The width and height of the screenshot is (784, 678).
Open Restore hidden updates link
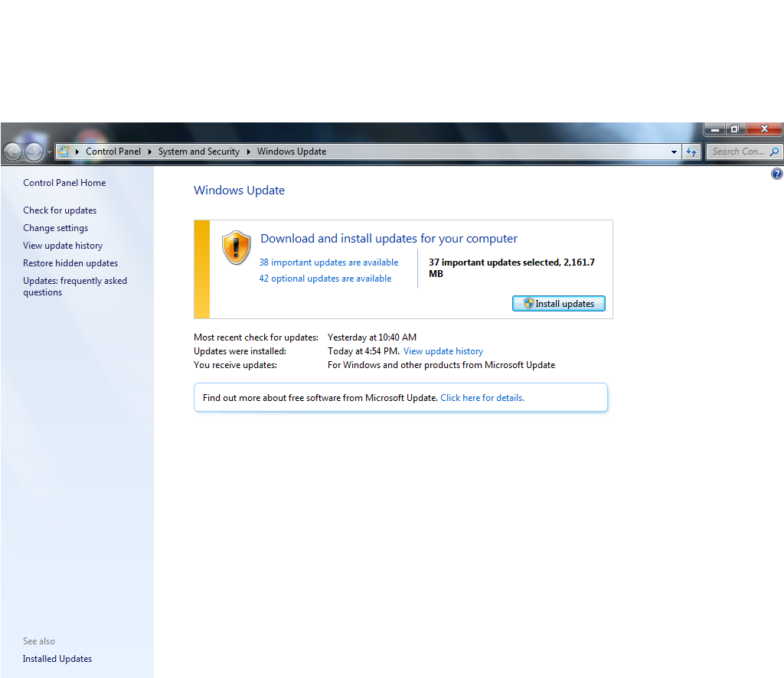(x=70, y=263)
